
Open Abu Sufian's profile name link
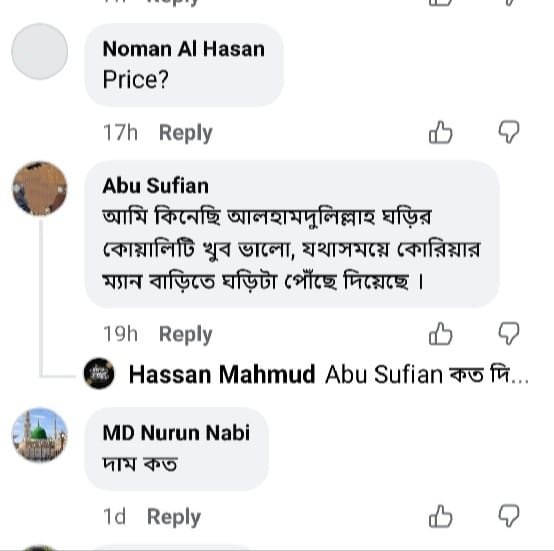(x=155, y=186)
